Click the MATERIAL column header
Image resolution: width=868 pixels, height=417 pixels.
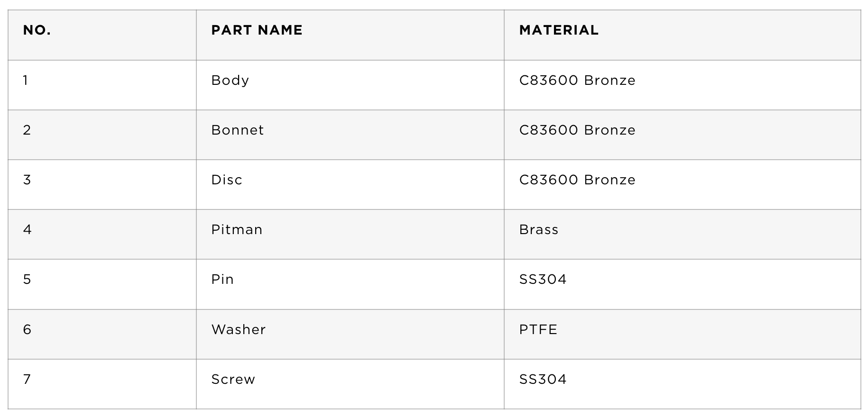[x=559, y=30]
